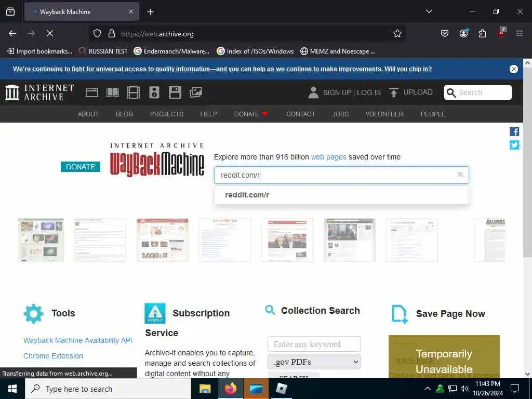Open the software floppy disk icon
Image resolution: width=532 pixels, height=399 pixels.
(x=175, y=92)
